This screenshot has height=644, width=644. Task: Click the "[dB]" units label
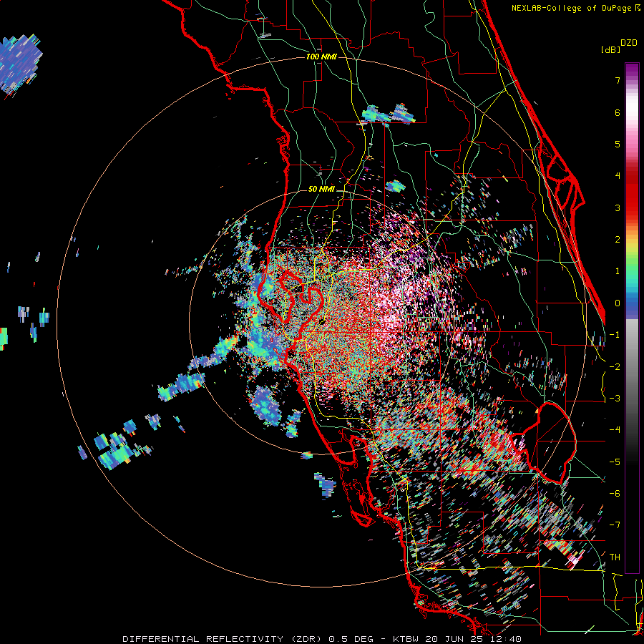[x=611, y=50]
